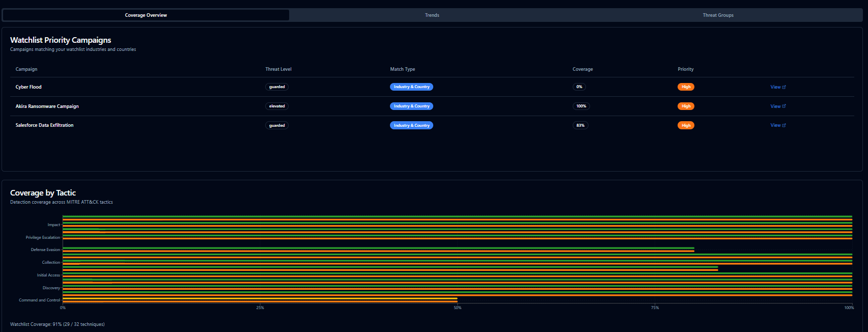Click Industry & Country badge for Cyber Flood
Screen dimensions: 868x332
click(411, 87)
